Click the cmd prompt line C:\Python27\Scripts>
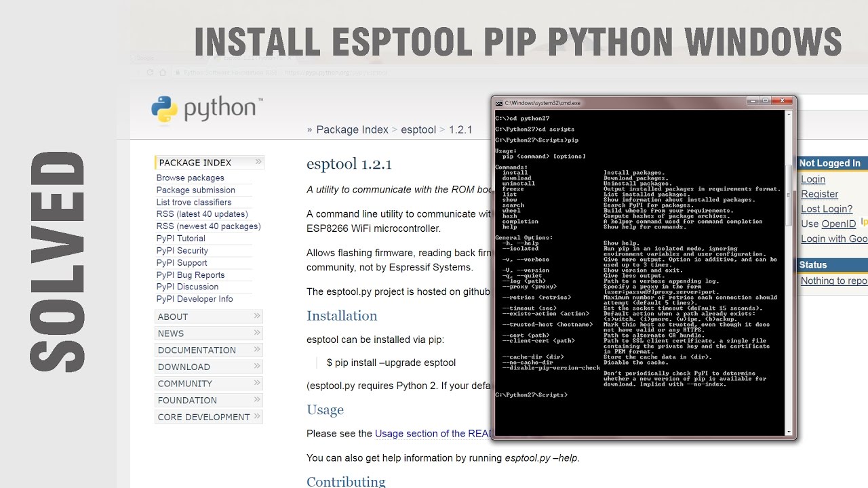Screen dimensions: 868x488 (x=532, y=395)
